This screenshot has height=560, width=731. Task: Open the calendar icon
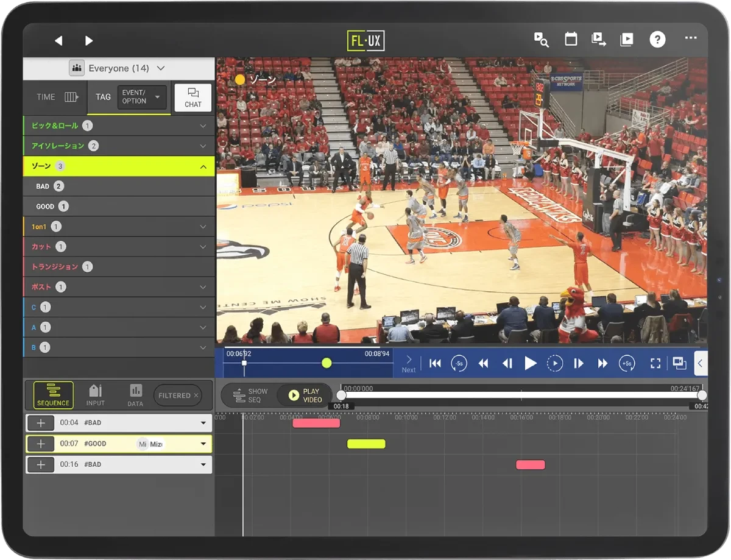pos(571,40)
